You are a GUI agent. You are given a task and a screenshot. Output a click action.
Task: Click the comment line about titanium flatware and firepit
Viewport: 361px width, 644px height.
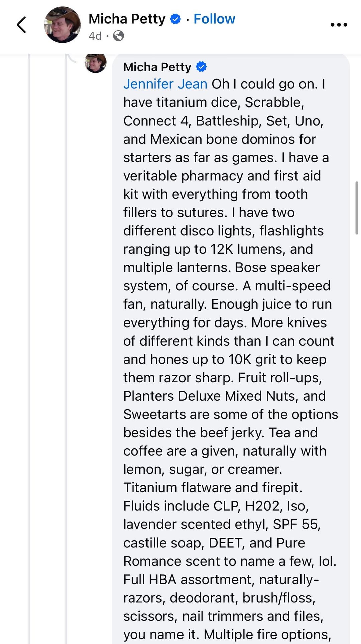213,488
